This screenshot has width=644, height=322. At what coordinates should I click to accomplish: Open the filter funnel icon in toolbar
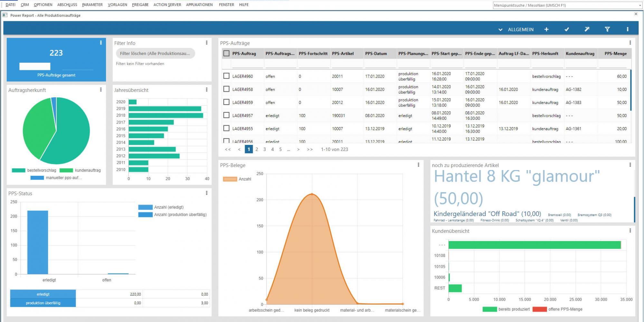point(607,29)
